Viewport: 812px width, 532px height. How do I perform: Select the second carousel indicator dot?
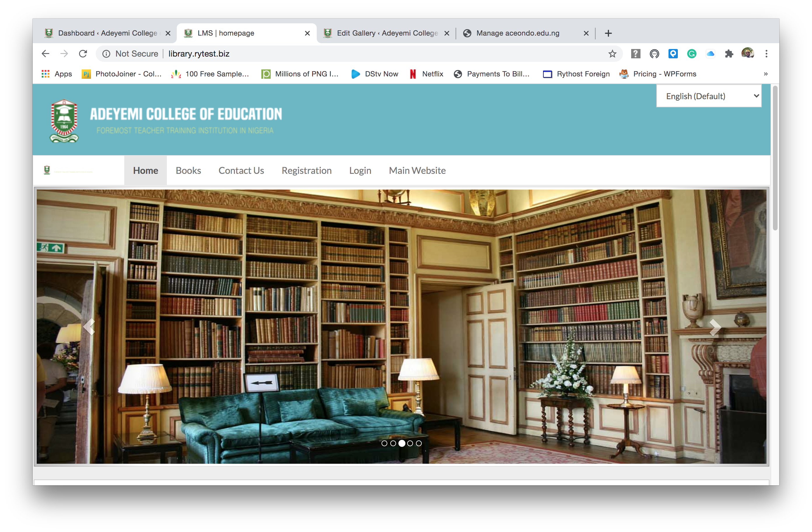pyautogui.click(x=393, y=443)
